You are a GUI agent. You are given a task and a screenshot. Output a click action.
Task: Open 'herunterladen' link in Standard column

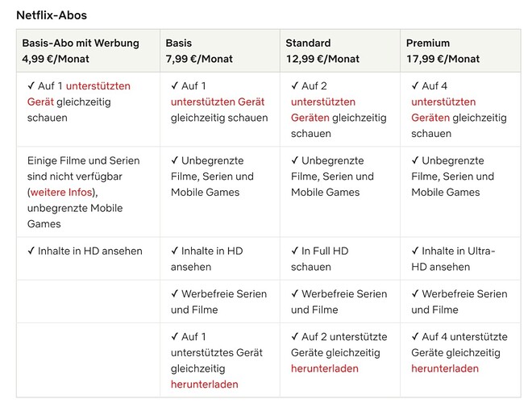click(325, 368)
